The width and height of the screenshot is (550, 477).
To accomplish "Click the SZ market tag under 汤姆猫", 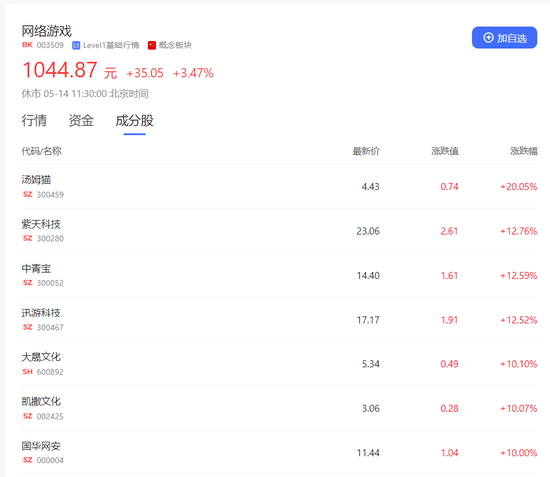I will pos(28,194).
